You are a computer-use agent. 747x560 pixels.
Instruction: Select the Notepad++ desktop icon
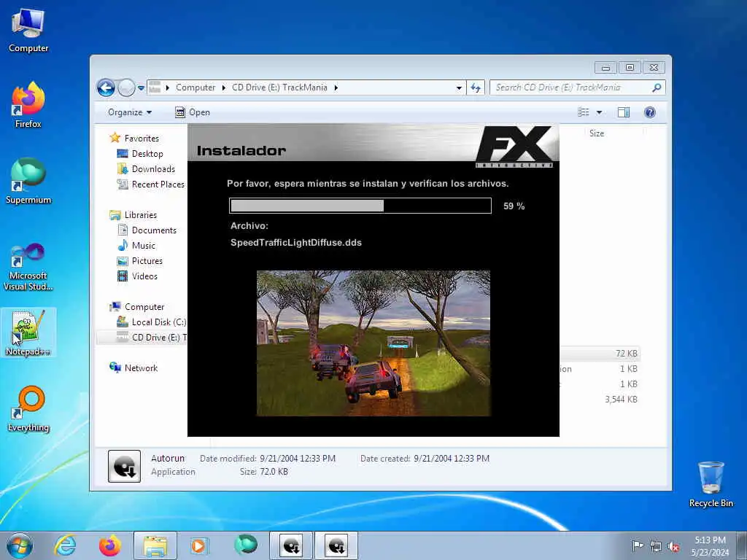28,332
